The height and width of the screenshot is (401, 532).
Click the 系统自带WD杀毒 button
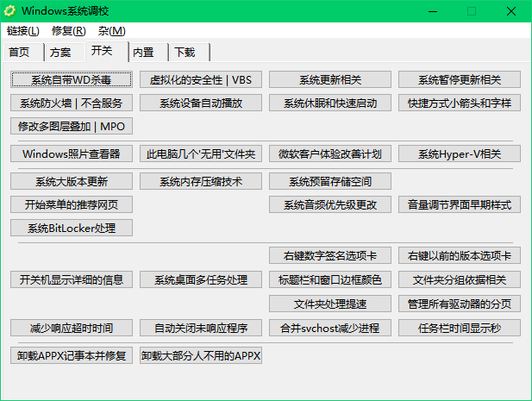pyautogui.click(x=72, y=79)
